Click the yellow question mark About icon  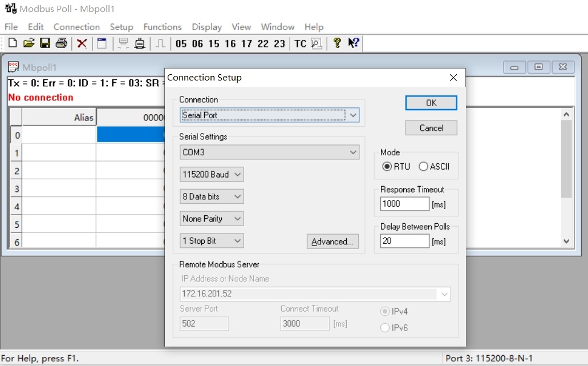[337, 43]
